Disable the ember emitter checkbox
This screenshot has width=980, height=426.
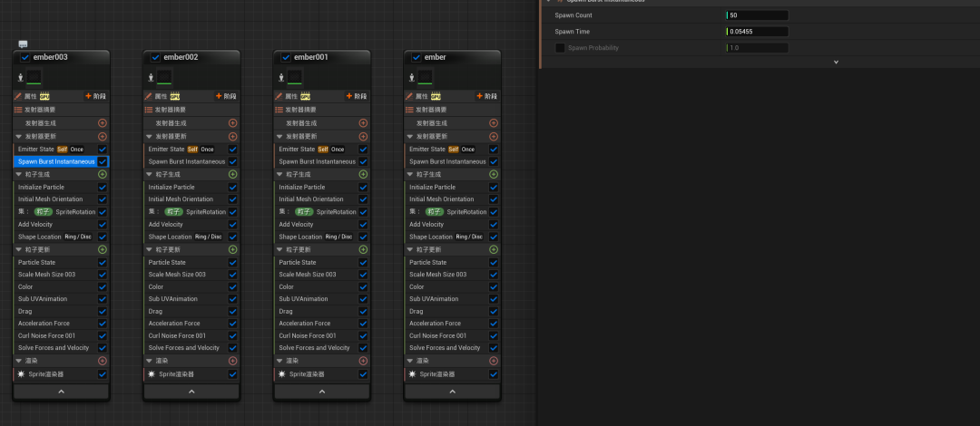(416, 57)
